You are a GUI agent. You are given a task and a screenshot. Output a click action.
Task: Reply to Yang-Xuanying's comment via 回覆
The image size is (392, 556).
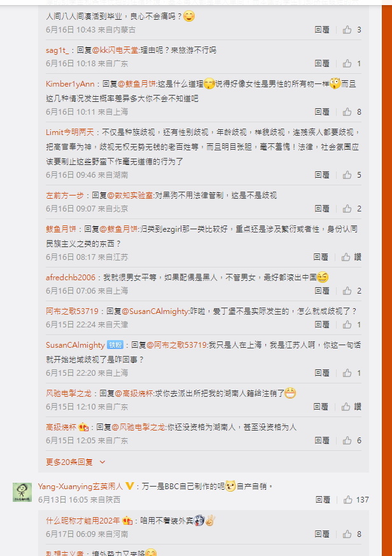[x=323, y=499]
